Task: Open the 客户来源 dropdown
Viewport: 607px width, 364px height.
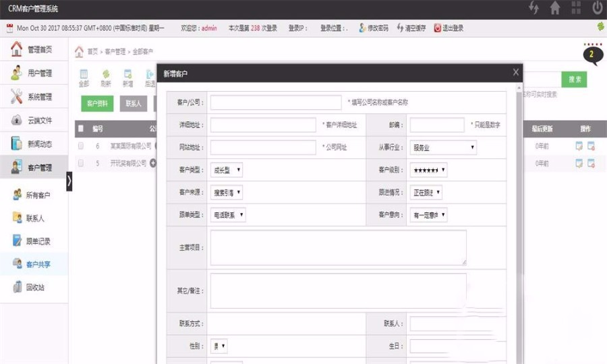Action: point(227,192)
